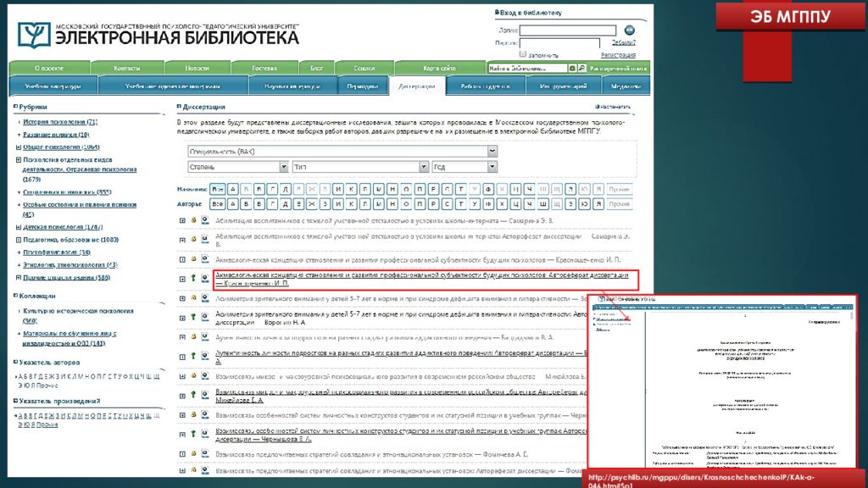Click lock icon on Акмеологическая концепция dissertation row
868x488 pixels.
(x=193, y=259)
